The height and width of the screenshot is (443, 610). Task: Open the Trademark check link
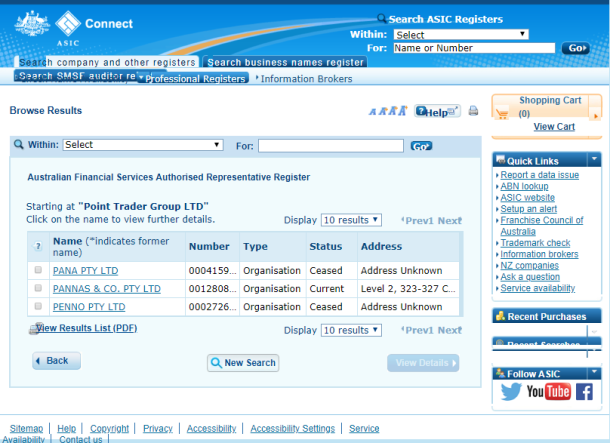535,243
